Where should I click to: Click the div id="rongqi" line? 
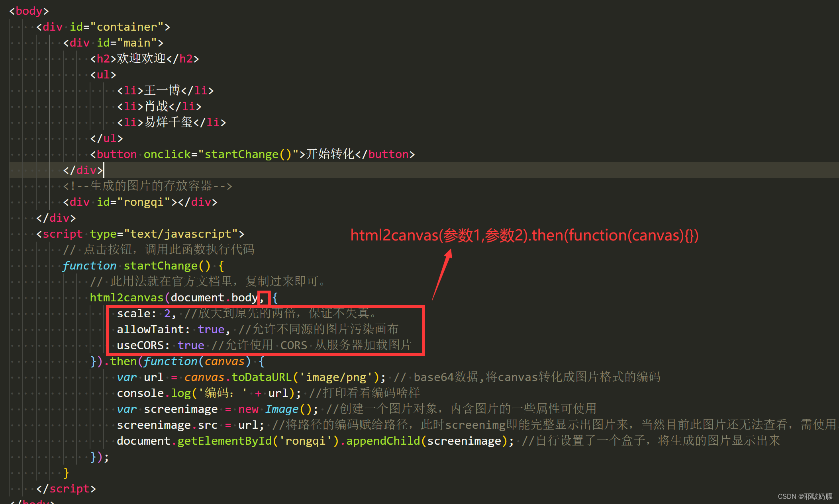click(140, 202)
